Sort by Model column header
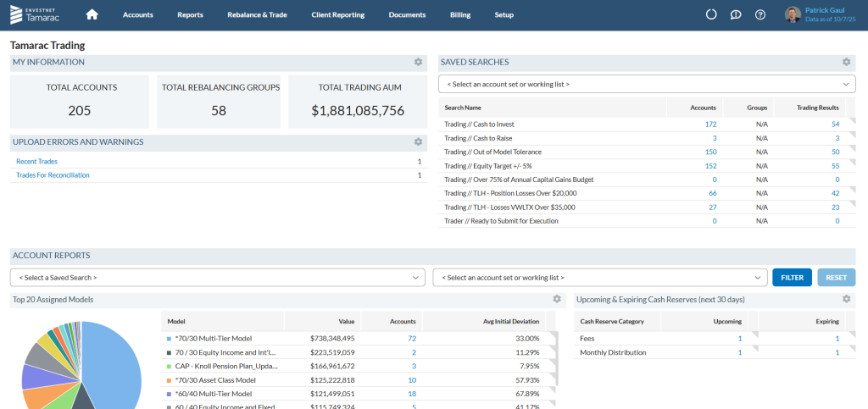The image size is (868, 409). click(x=176, y=321)
